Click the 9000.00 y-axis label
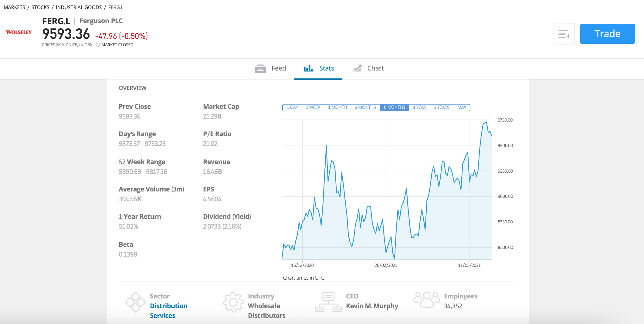 tap(505, 196)
